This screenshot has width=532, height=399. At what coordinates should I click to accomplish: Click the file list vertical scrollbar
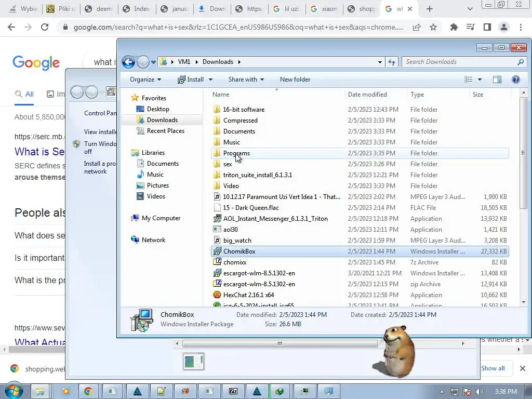point(523,153)
